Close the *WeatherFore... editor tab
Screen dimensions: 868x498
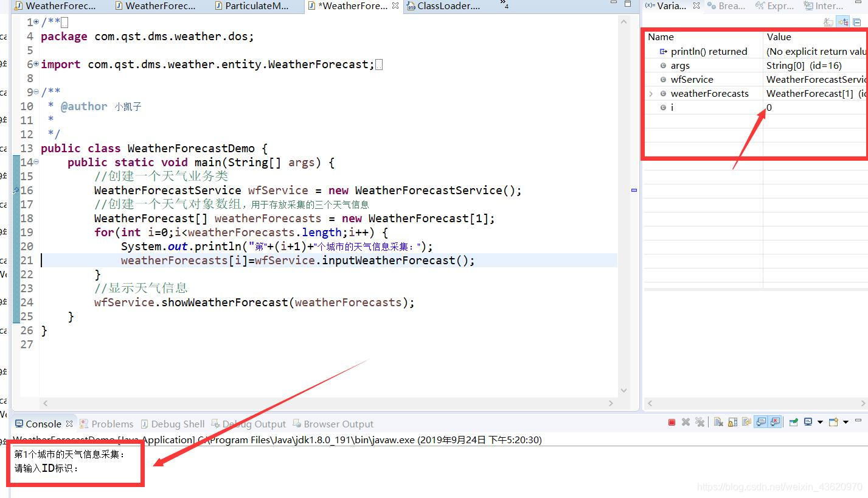click(395, 5)
